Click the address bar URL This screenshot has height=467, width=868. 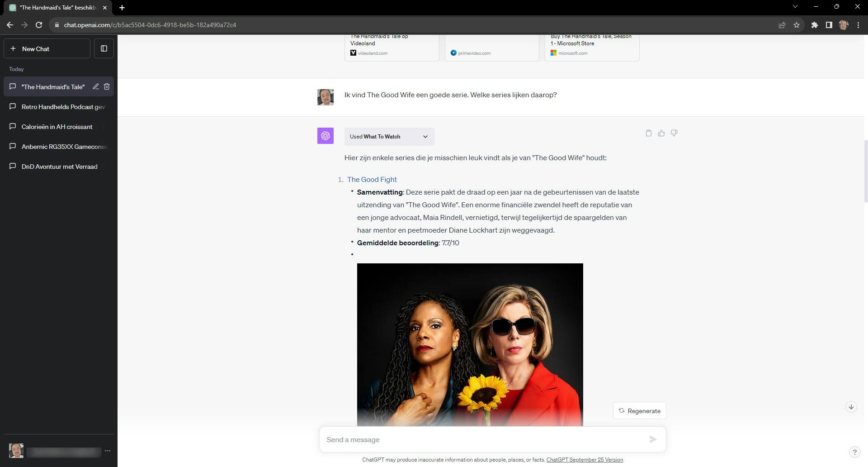[150, 25]
